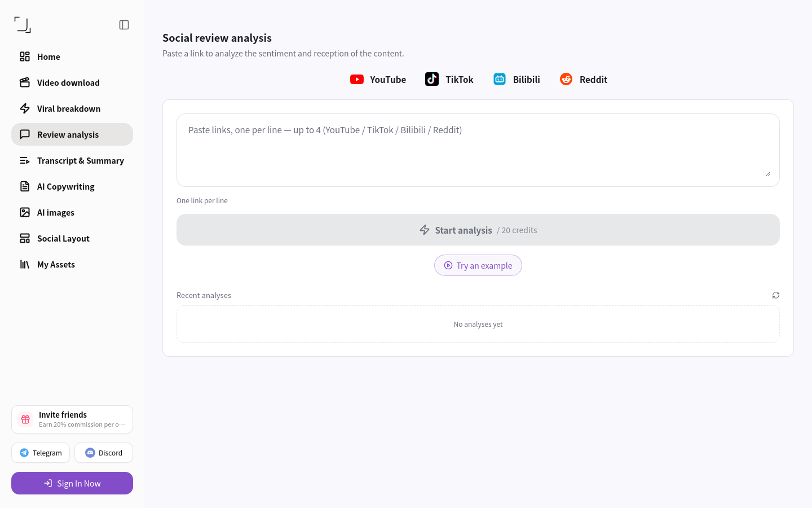This screenshot has height=508, width=812.
Task: Click the Start analysis button
Action: point(478,230)
